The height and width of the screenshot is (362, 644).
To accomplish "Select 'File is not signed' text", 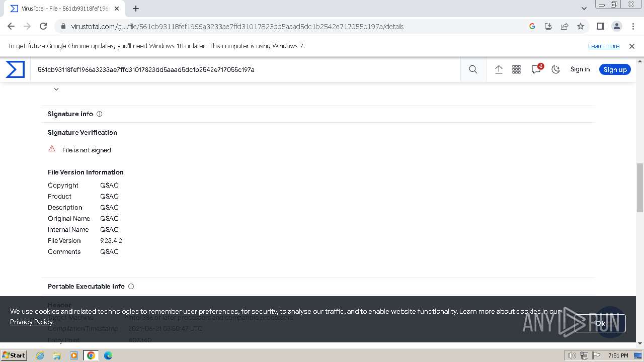I will [87, 150].
